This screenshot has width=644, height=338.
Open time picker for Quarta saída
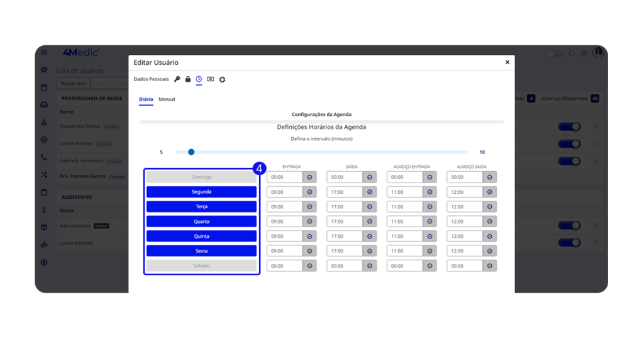(x=370, y=222)
